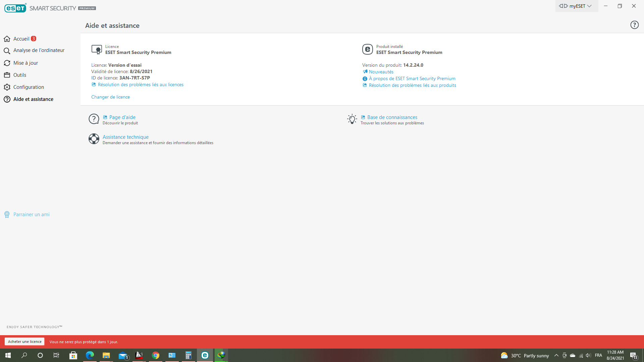Click the weather widget in taskbar

(x=525, y=356)
